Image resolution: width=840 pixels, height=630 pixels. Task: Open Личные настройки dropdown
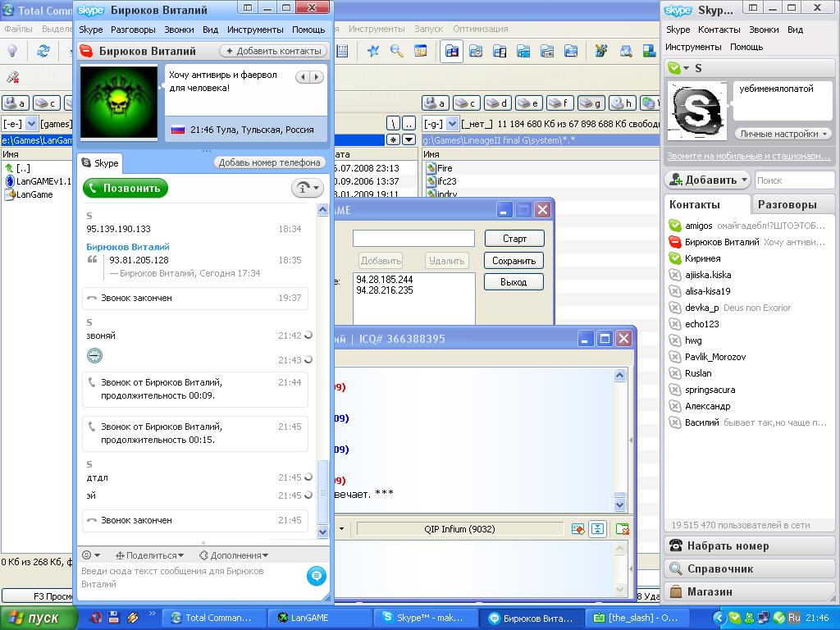[782, 134]
